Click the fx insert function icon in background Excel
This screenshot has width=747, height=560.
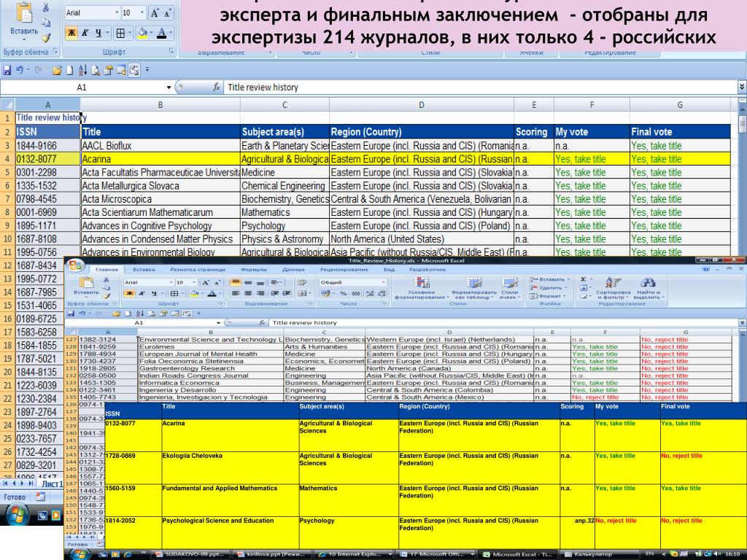[x=216, y=87]
